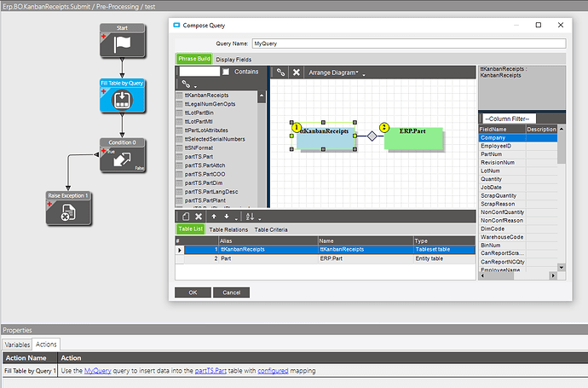The width and height of the screenshot is (588, 388).
Task: Select the PartNum field row
Action: tap(518, 154)
